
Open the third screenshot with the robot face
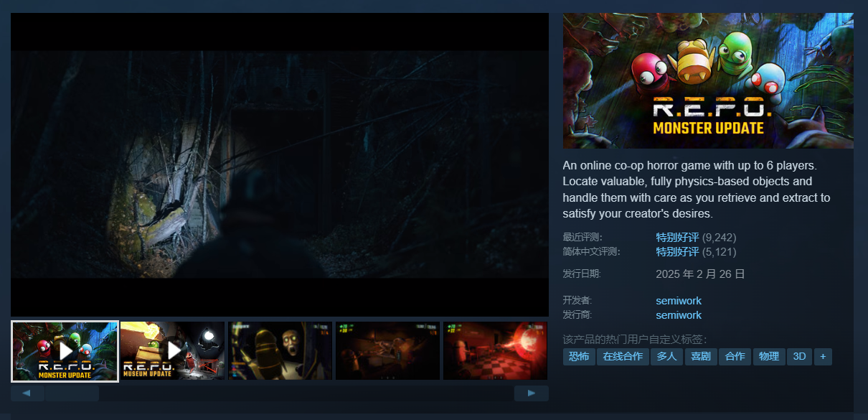[x=280, y=350]
